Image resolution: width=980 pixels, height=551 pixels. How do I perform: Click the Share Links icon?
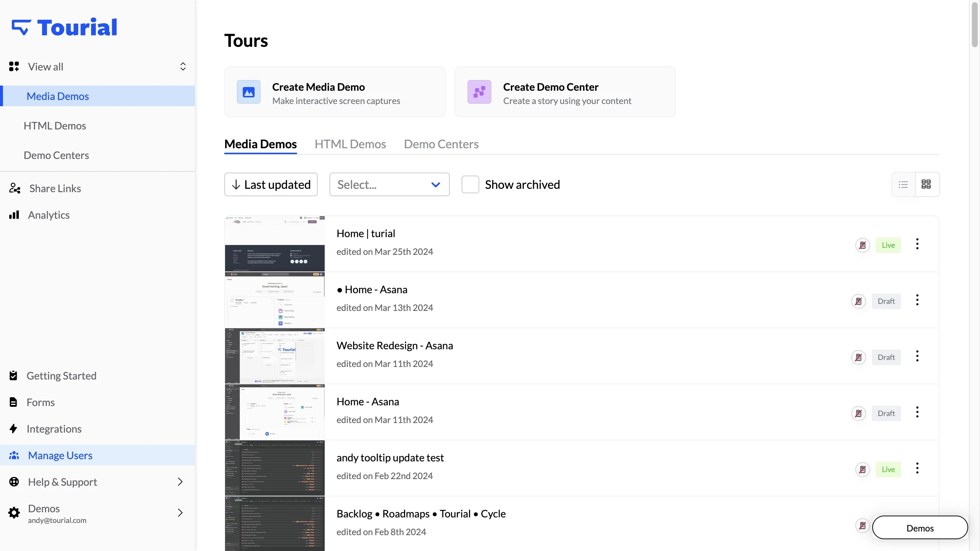15,188
